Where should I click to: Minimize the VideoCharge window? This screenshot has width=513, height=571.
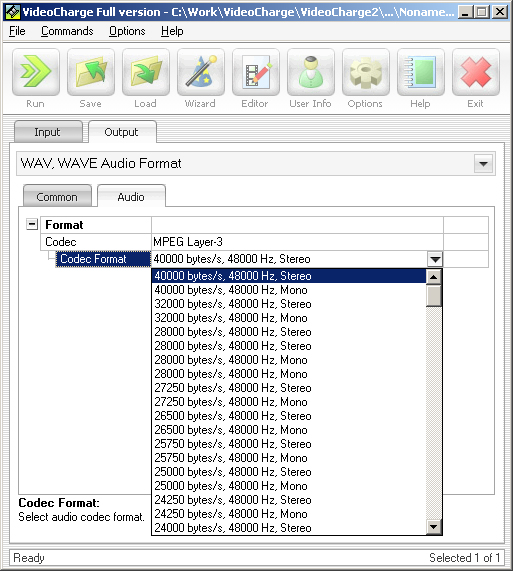tap(465, 12)
